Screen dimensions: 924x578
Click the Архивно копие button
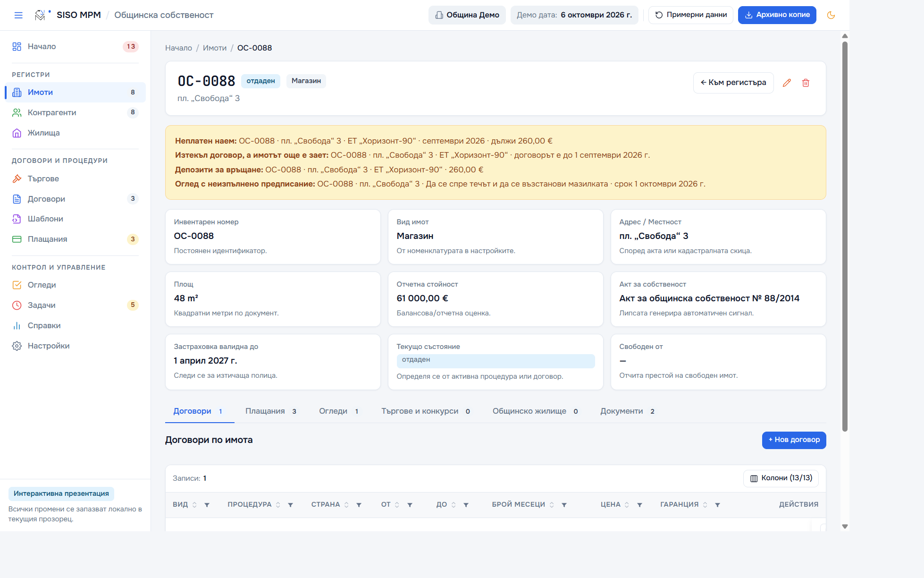777,15
